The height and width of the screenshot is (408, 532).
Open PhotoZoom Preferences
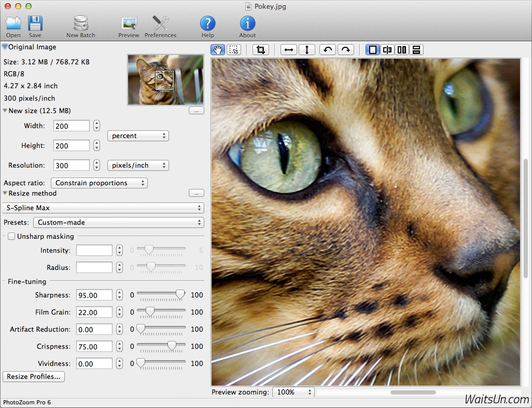tap(161, 26)
